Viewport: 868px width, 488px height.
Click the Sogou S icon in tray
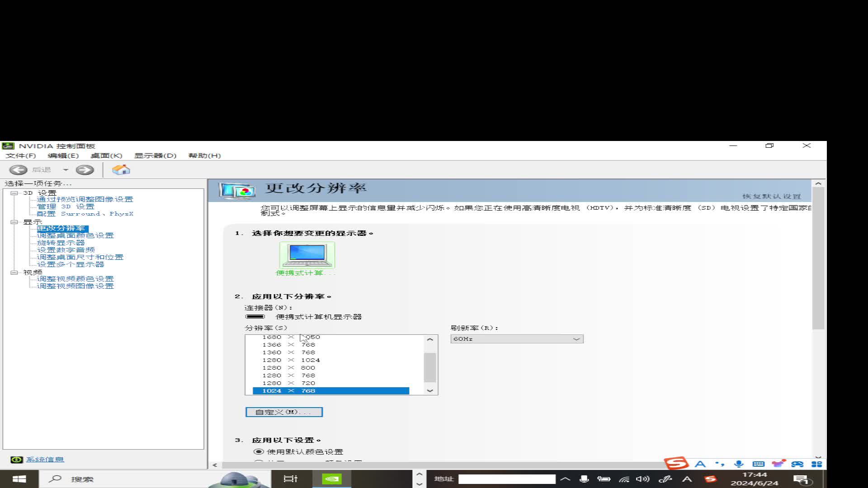click(710, 479)
